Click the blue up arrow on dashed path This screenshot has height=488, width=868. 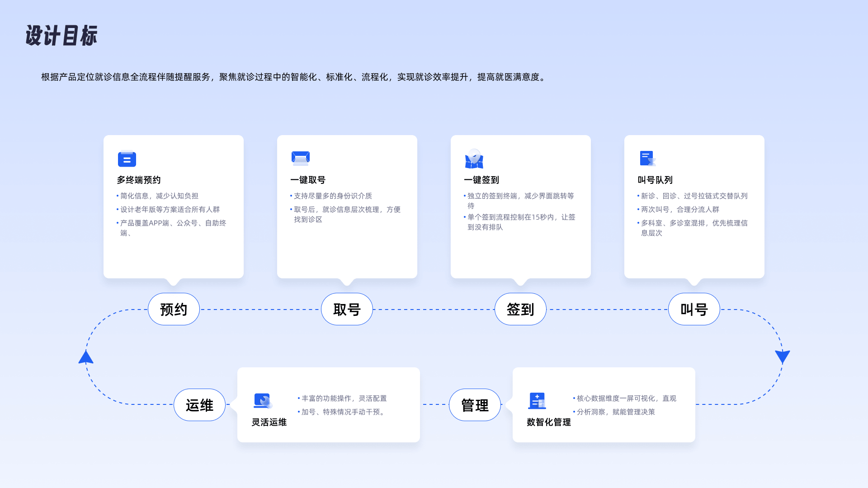[x=86, y=357]
